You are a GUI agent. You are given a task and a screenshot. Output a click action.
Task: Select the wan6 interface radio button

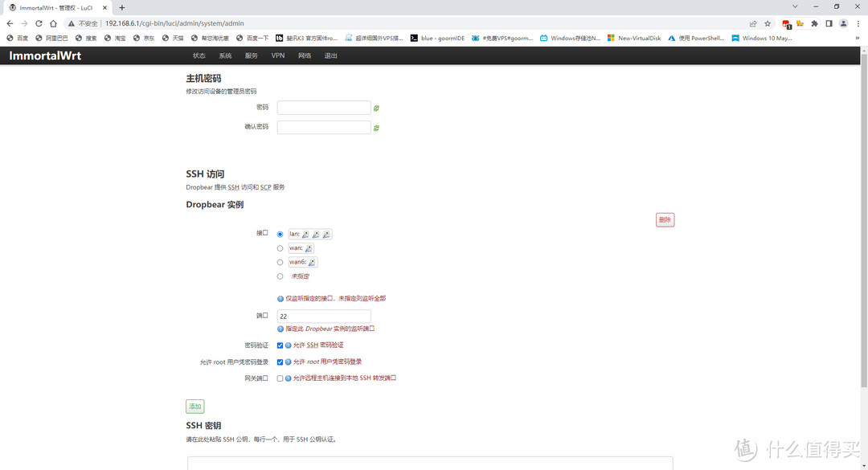(280, 262)
